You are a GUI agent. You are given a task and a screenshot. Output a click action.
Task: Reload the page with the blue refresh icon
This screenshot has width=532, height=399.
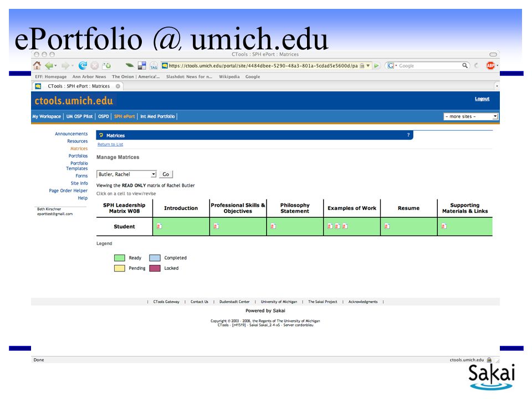[x=83, y=65]
